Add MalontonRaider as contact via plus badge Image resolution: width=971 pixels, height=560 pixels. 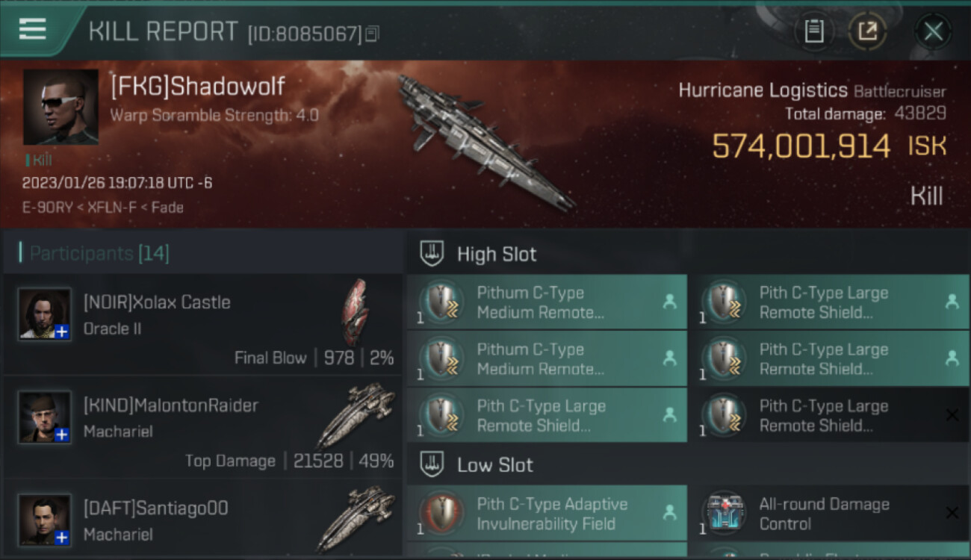62,435
